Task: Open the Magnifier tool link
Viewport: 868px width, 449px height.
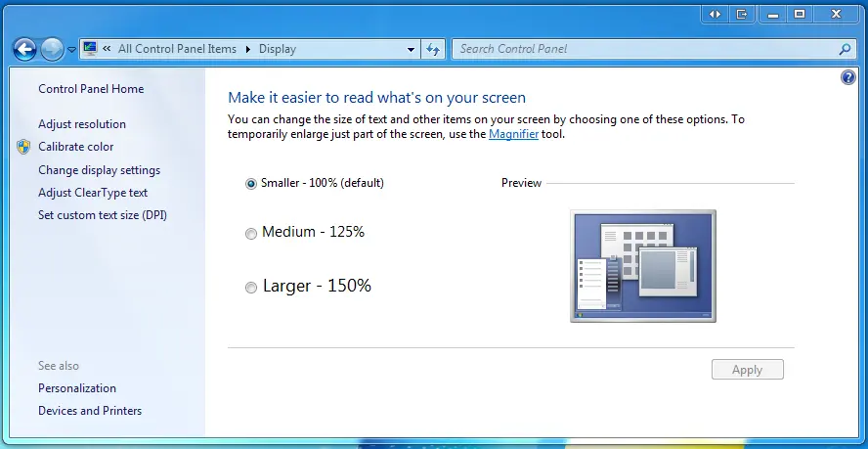Action: (x=513, y=134)
